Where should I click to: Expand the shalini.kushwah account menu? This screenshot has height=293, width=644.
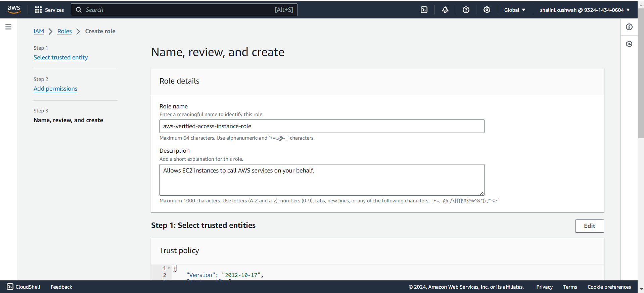click(x=585, y=10)
